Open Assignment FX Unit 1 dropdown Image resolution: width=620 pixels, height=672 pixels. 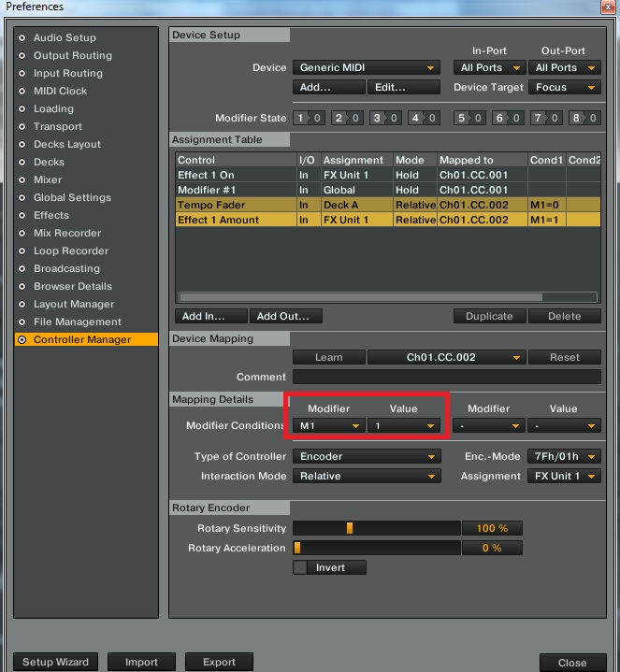[564, 476]
